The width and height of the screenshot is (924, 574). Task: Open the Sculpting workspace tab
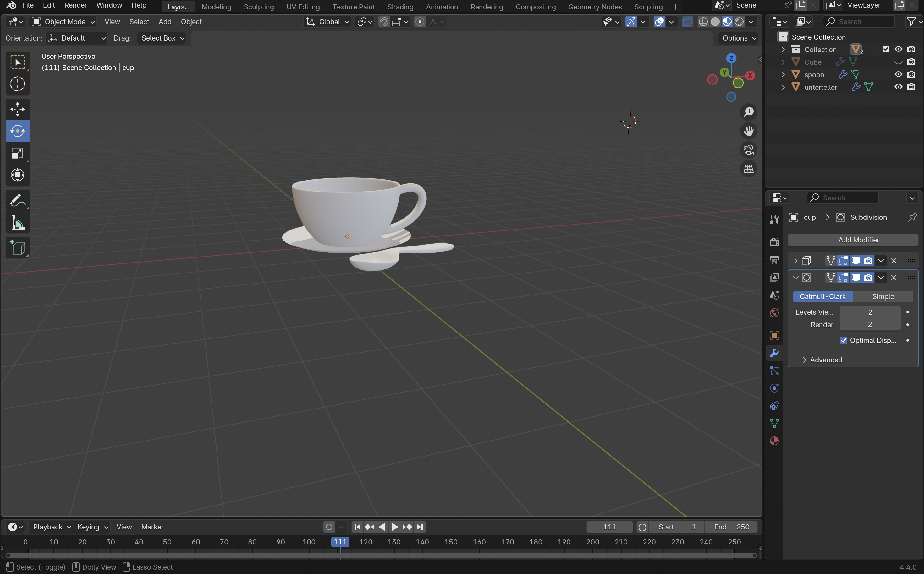pyautogui.click(x=258, y=7)
